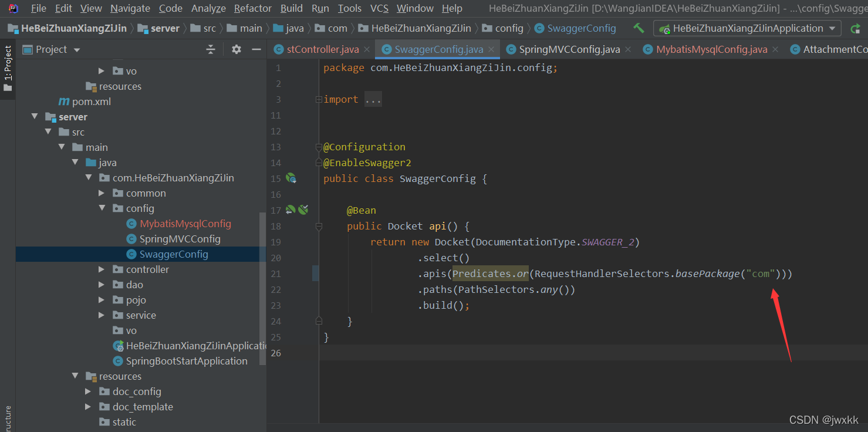Viewport: 868px width, 432px height.
Task: Close the MybatisMysqlConfig.java tab
Action: 775,49
